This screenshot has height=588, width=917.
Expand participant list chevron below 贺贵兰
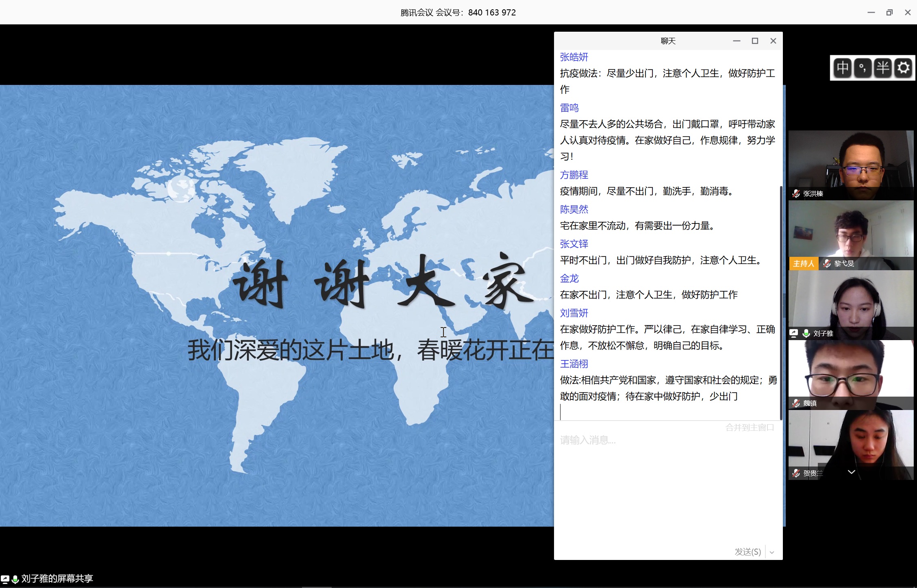(x=851, y=472)
